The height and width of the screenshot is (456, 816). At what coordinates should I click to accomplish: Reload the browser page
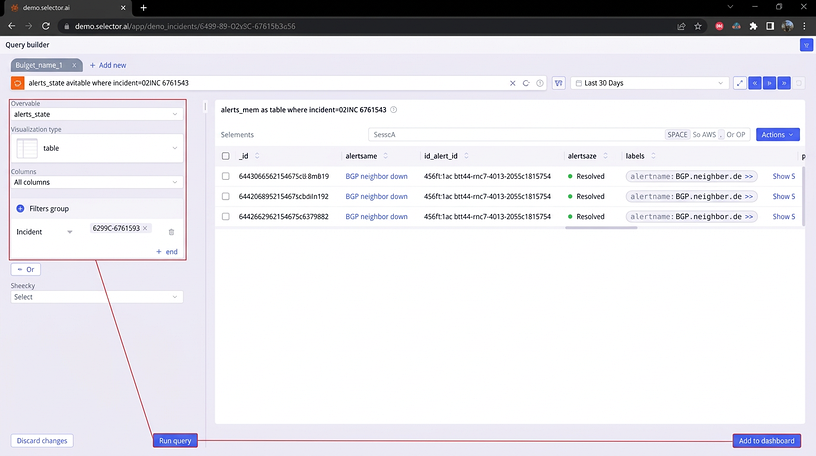tap(46, 26)
